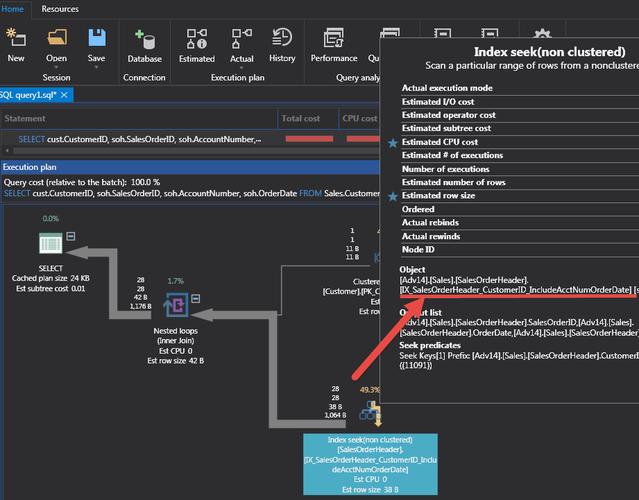Click the CPU cost red bar of the statement
Viewport: 639px width, 500px height.
pos(363,139)
